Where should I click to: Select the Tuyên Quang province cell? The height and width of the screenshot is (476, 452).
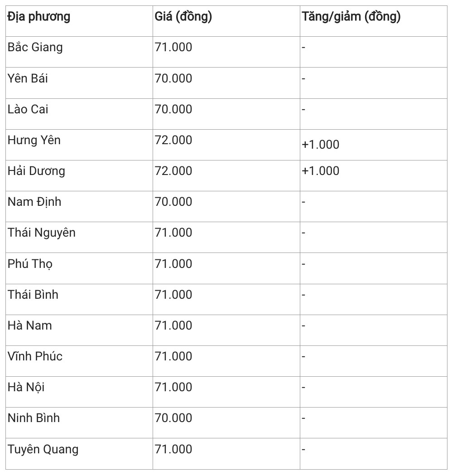coord(43,449)
